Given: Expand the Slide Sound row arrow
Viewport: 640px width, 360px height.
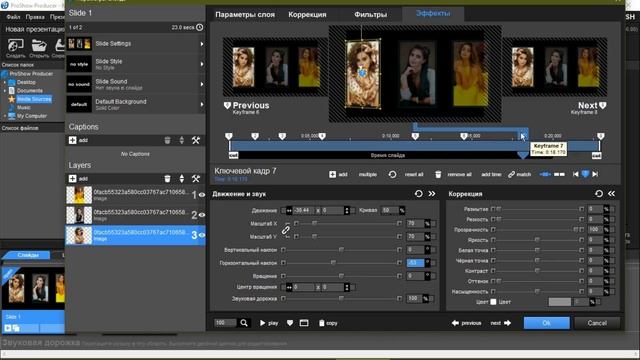Looking at the screenshot, I should tap(202, 84).
